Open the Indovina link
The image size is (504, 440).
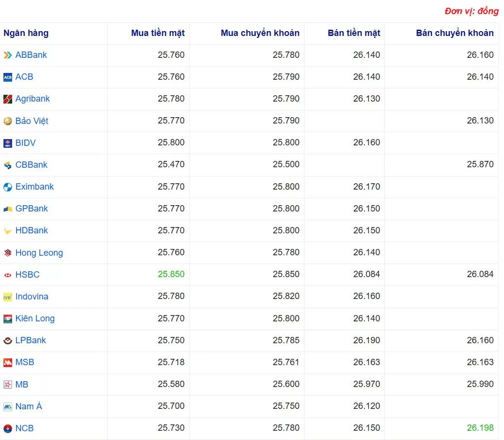click(x=32, y=297)
